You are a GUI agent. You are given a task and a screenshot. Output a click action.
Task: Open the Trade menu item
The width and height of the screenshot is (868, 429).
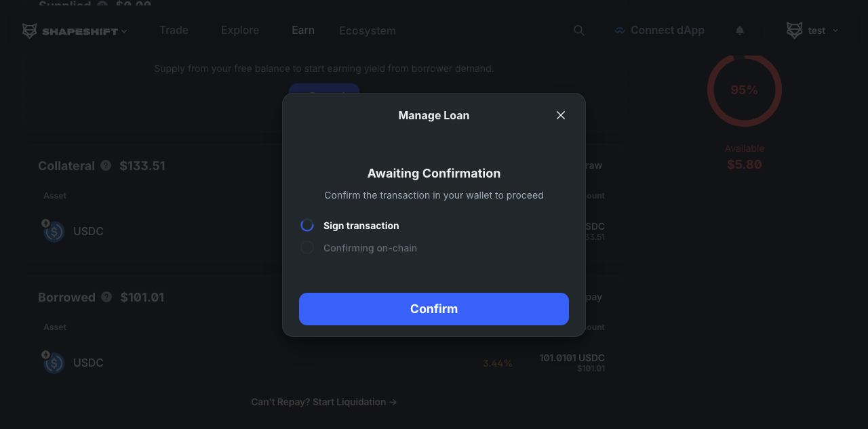click(174, 30)
